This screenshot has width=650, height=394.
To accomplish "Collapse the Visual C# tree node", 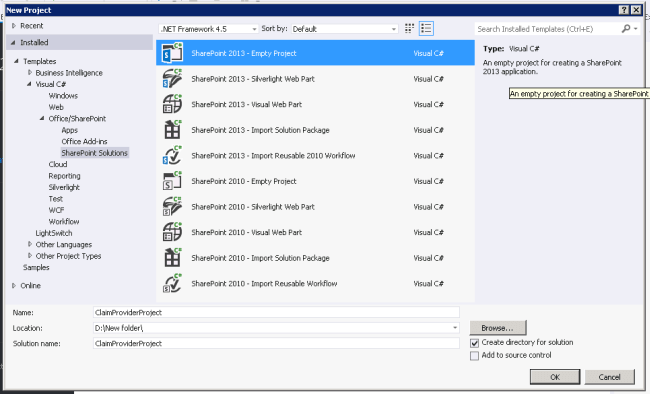I will 29,84.
